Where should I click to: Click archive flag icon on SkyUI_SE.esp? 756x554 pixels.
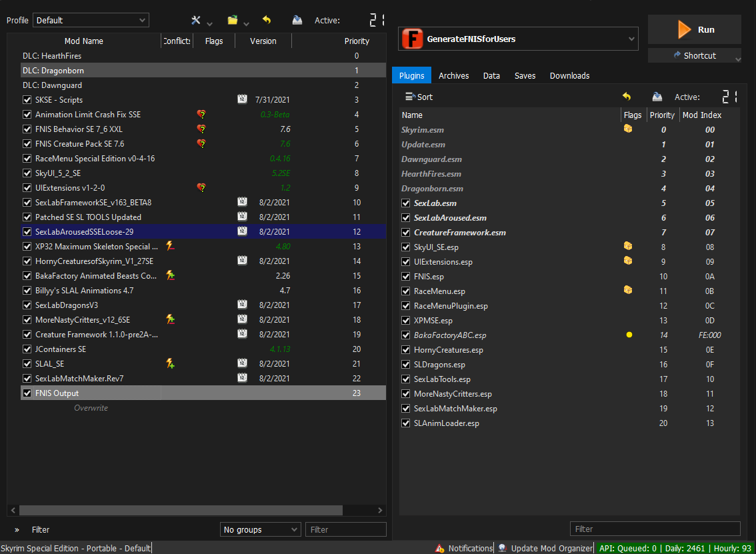point(628,246)
